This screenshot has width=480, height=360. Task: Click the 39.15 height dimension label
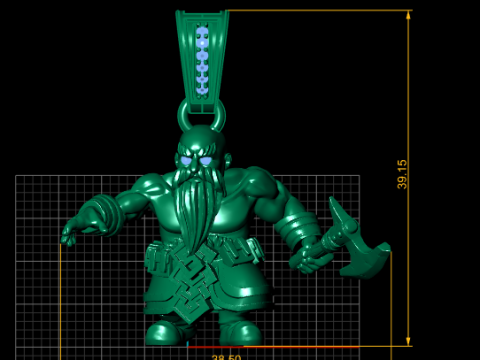(x=402, y=174)
